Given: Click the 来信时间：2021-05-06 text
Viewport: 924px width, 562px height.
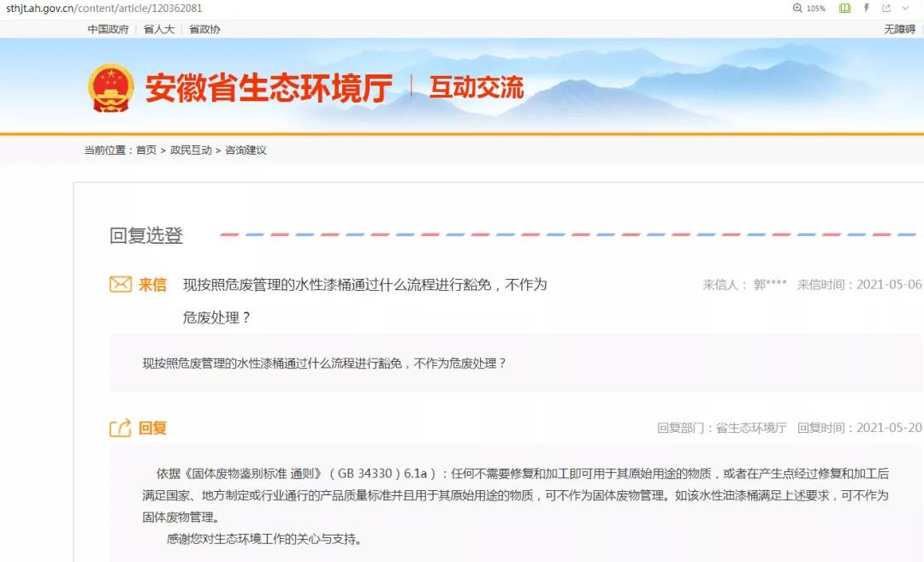Looking at the screenshot, I should 859,285.
